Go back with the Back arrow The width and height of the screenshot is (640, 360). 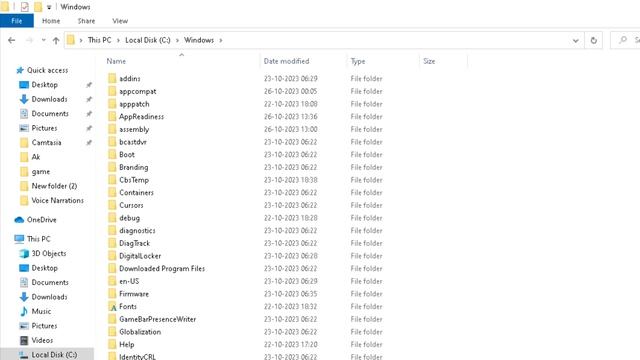(x=11, y=40)
